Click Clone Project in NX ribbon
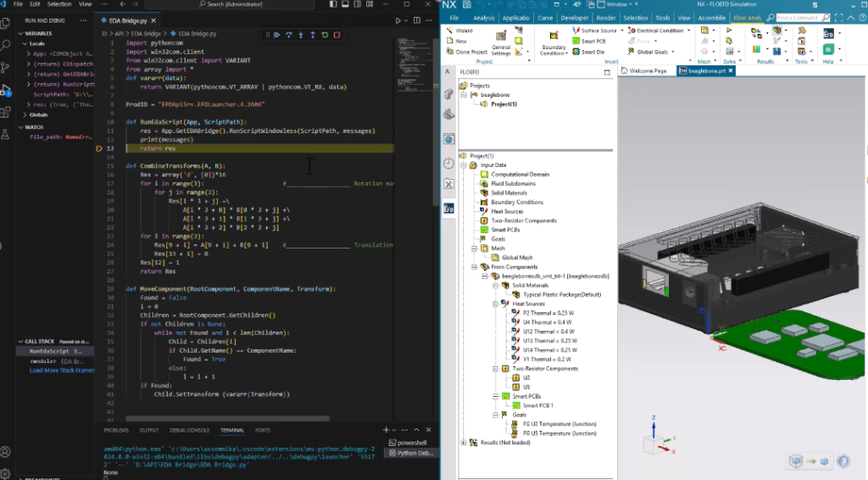868x480 pixels. (466, 52)
